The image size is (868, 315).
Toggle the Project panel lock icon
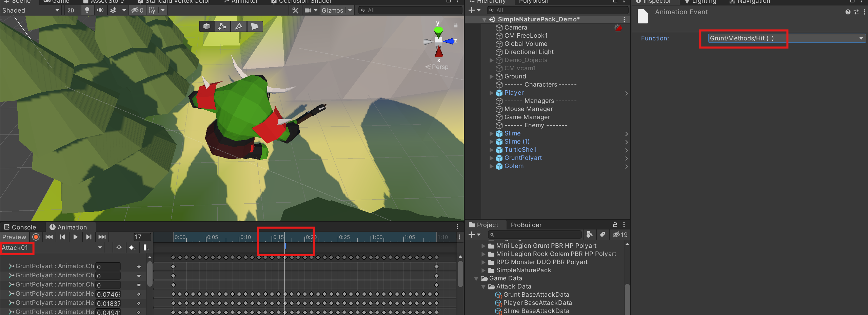pos(615,224)
